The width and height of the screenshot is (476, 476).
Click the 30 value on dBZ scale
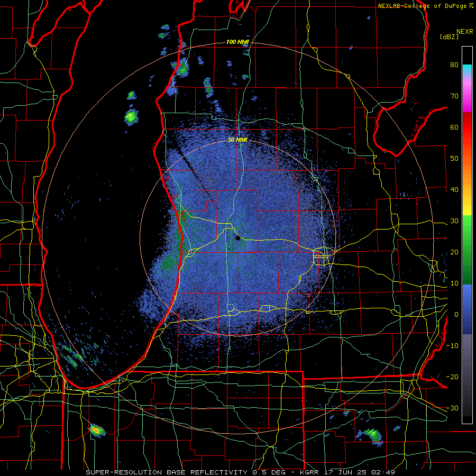tap(454, 221)
